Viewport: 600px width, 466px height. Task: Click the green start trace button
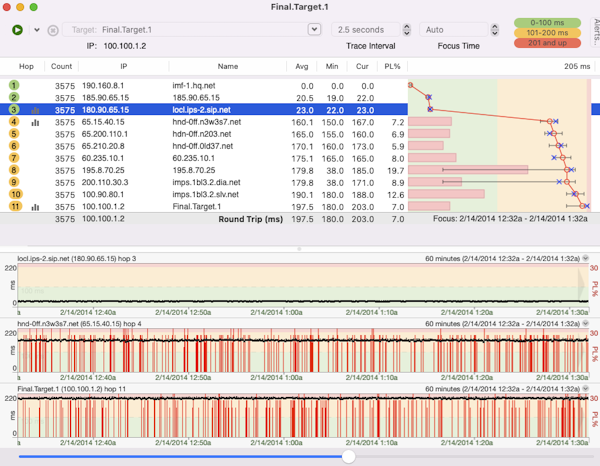pyautogui.click(x=18, y=30)
